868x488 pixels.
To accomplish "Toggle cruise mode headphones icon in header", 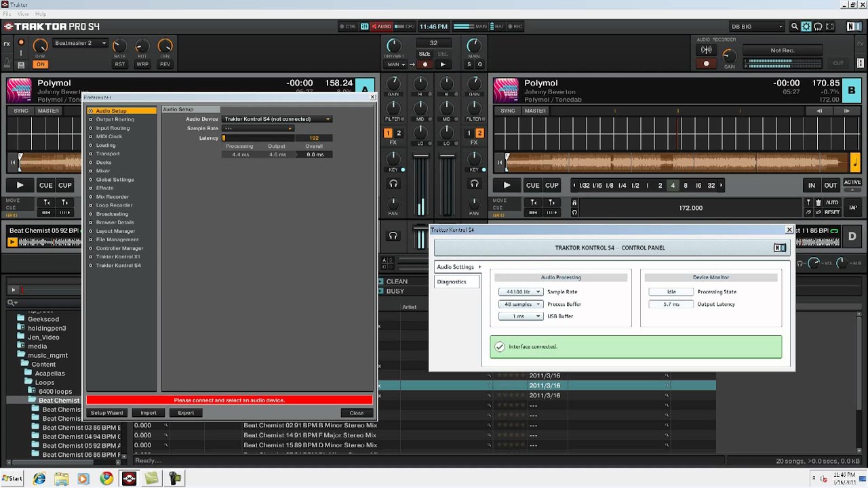I will pos(818,26).
